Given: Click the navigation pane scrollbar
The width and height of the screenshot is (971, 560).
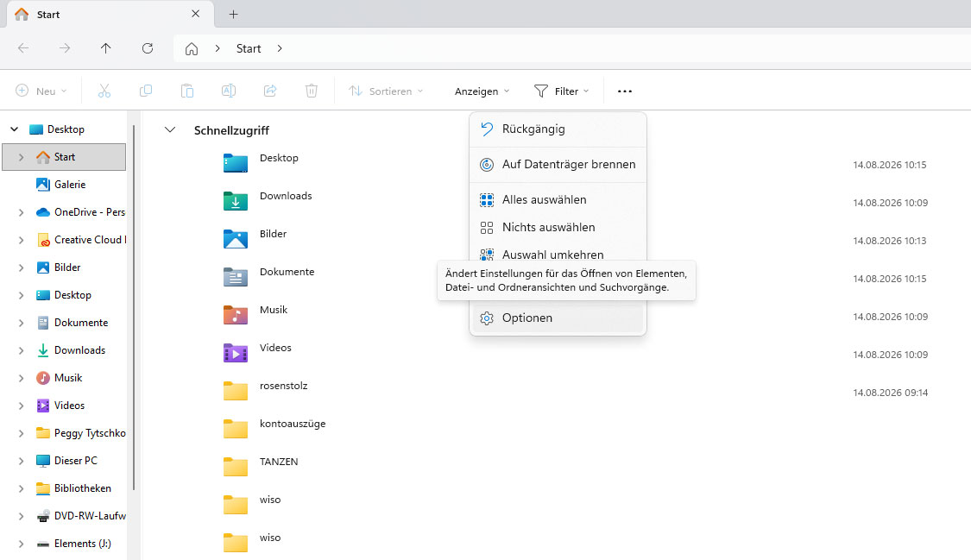Looking at the screenshot, I should click(x=134, y=307).
